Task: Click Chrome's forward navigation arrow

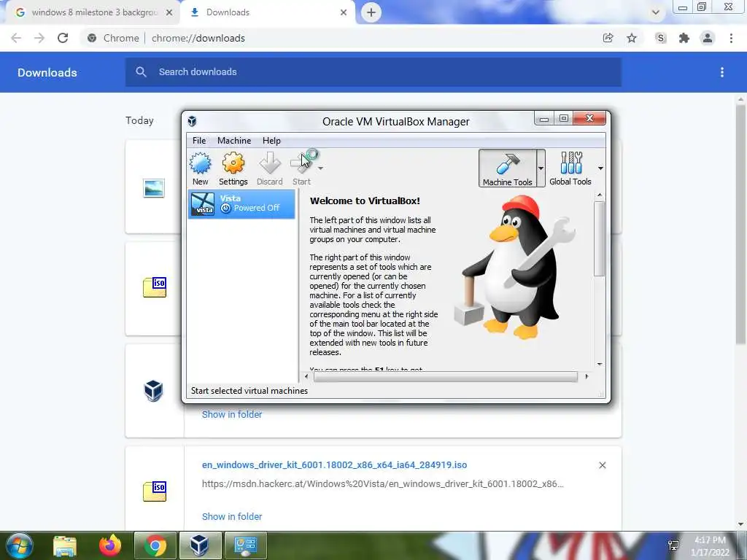Action: 39,38
